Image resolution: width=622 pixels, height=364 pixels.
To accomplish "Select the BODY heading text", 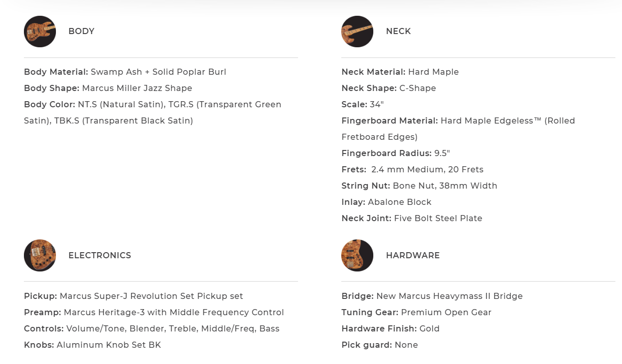I will tap(81, 32).
